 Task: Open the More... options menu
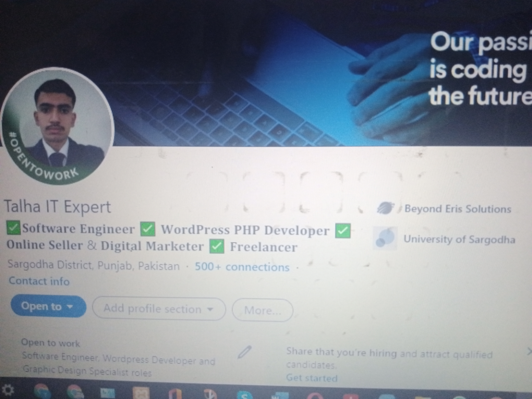pyautogui.click(x=262, y=310)
